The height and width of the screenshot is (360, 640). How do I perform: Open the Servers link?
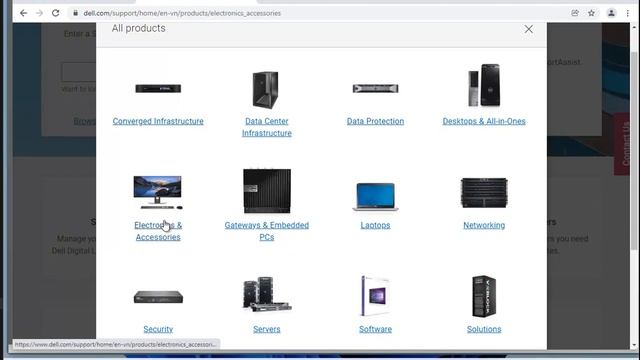[x=267, y=329]
